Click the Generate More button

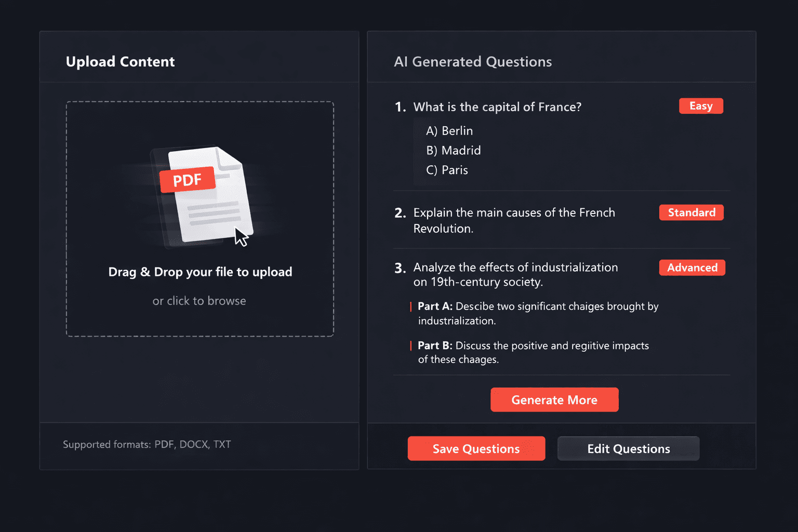click(554, 400)
